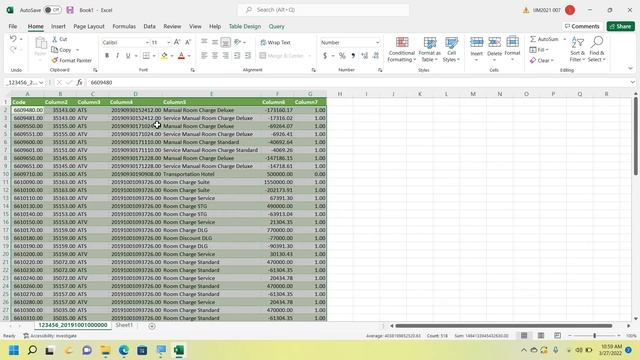Click the Insert Function fx icon

pos(80,82)
